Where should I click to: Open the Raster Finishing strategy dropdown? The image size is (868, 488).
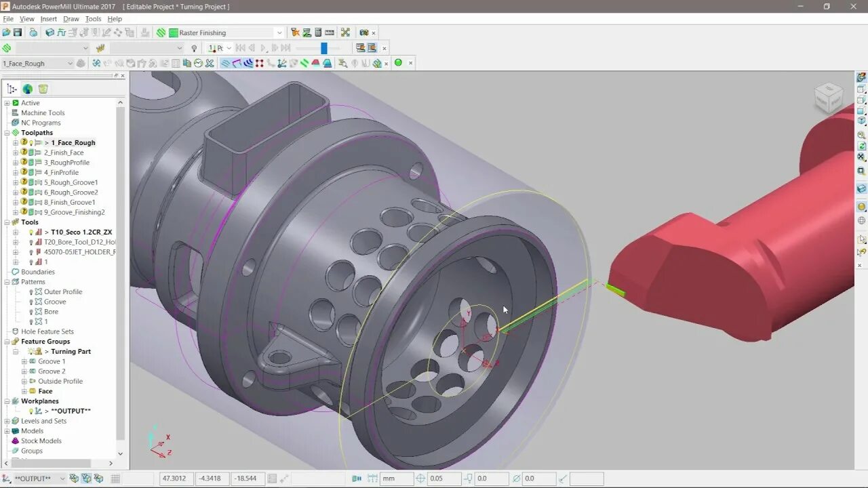(279, 33)
